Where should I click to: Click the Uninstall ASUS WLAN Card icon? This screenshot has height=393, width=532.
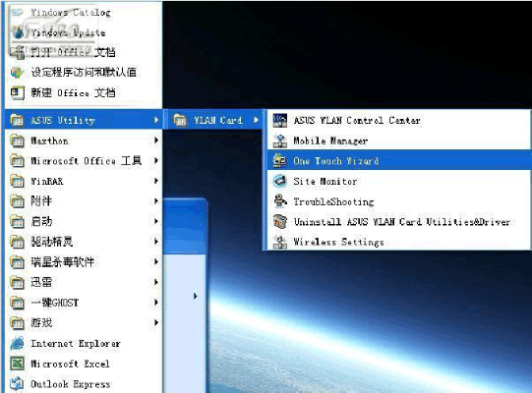point(280,222)
